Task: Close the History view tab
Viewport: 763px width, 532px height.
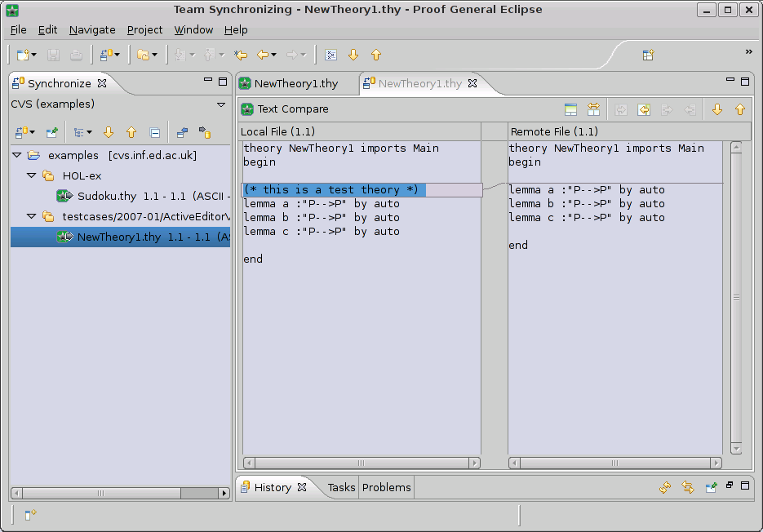Action: point(302,487)
